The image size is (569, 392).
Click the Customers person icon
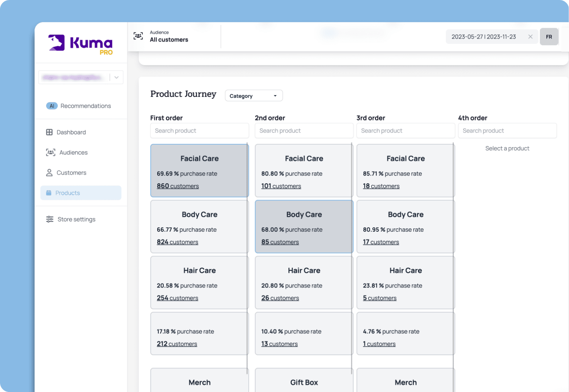tap(49, 173)
